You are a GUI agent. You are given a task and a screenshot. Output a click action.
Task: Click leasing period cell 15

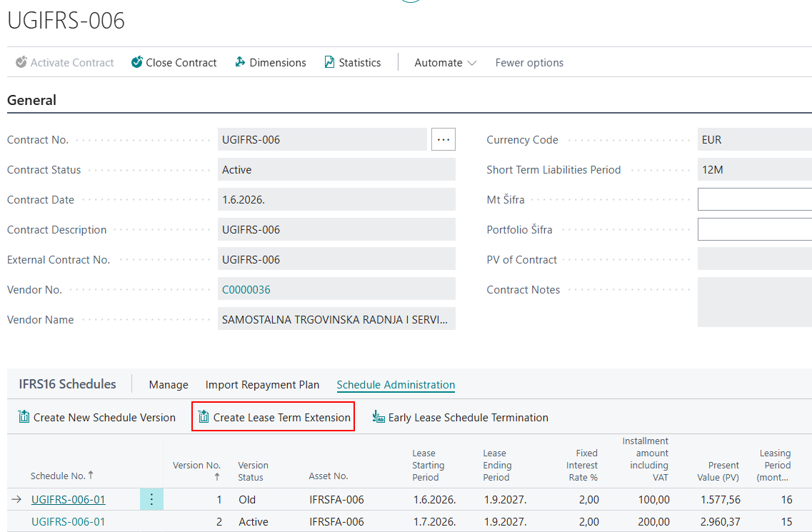coord(786,521)
